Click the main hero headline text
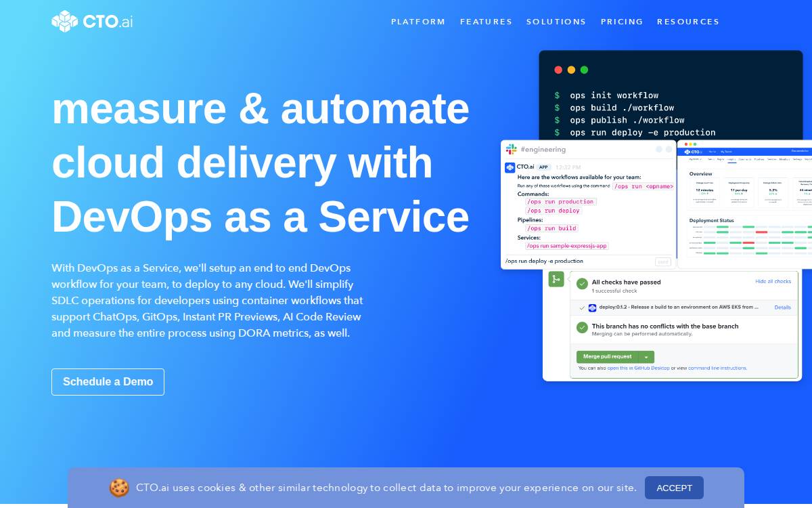The image size is (812, 508). pyautogui.click(x=261, y=163)
